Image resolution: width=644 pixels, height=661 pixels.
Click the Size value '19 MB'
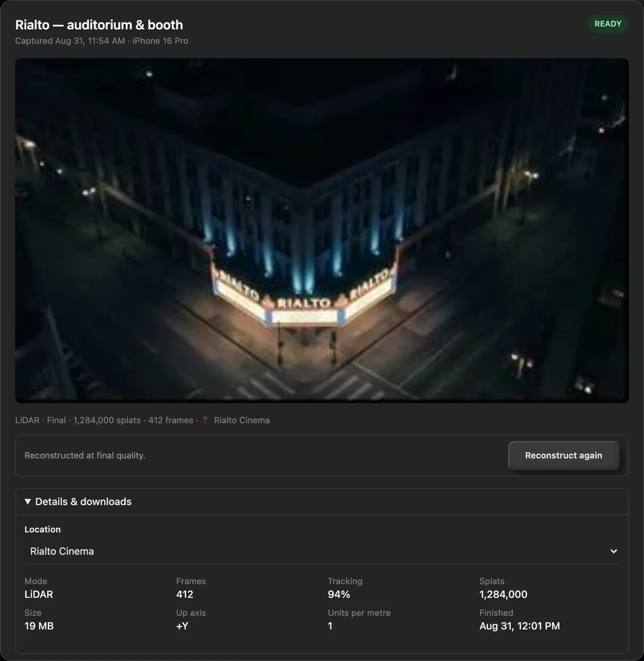point(39,626)
